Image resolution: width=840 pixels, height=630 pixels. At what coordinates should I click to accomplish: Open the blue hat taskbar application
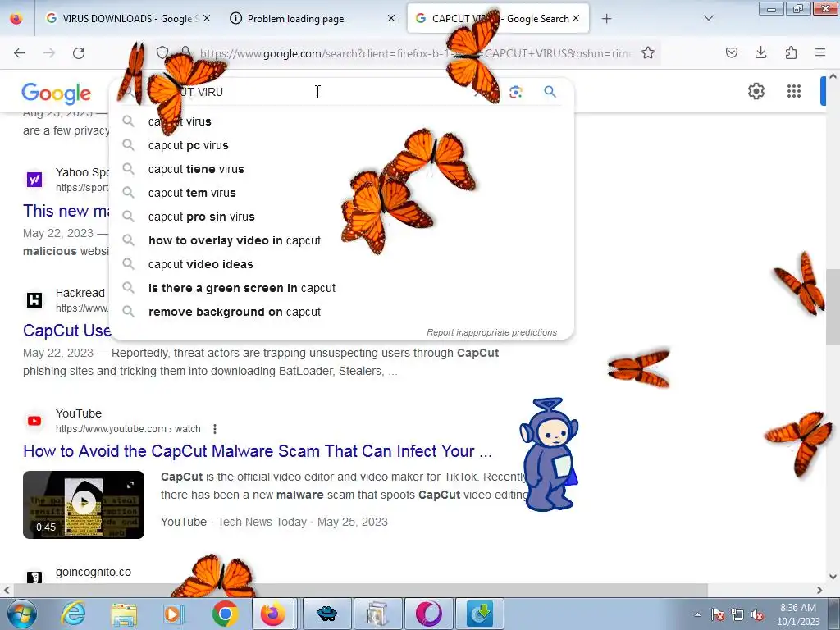326,614
